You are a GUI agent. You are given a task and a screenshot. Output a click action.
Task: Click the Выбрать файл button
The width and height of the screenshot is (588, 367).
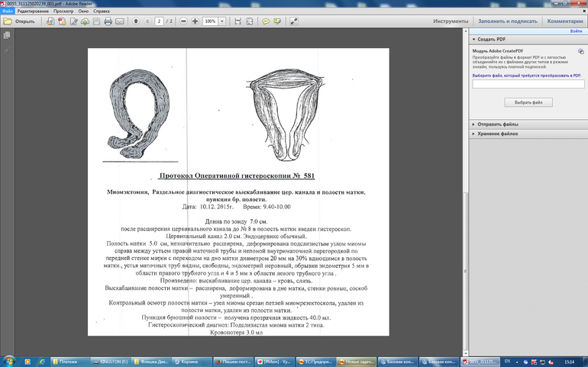click(x=528, y=101)
